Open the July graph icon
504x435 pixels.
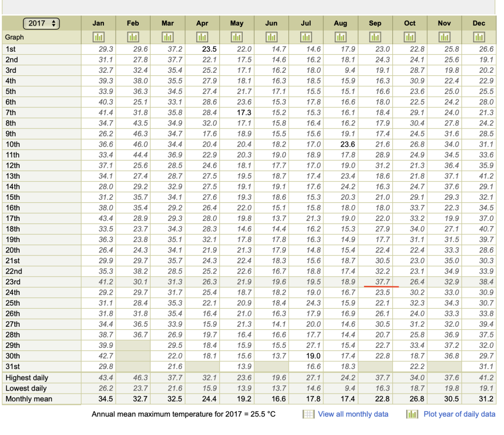[x=306, y=37]
